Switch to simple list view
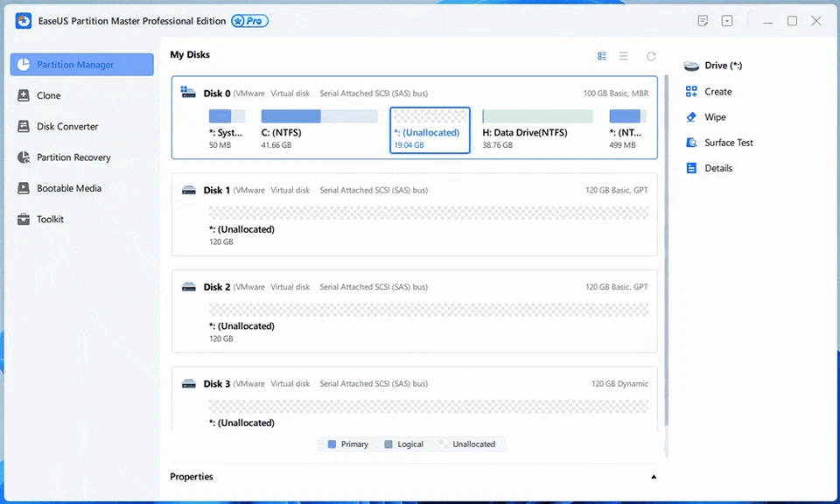 (623, 55)
